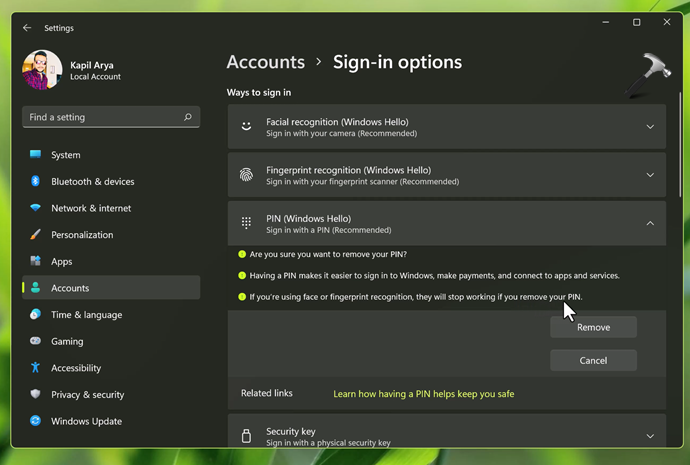The height and width of the screenshot is (465, 690).
Task: Collapse the PIN (Windows Hello) section
Action: pos(650,223)
